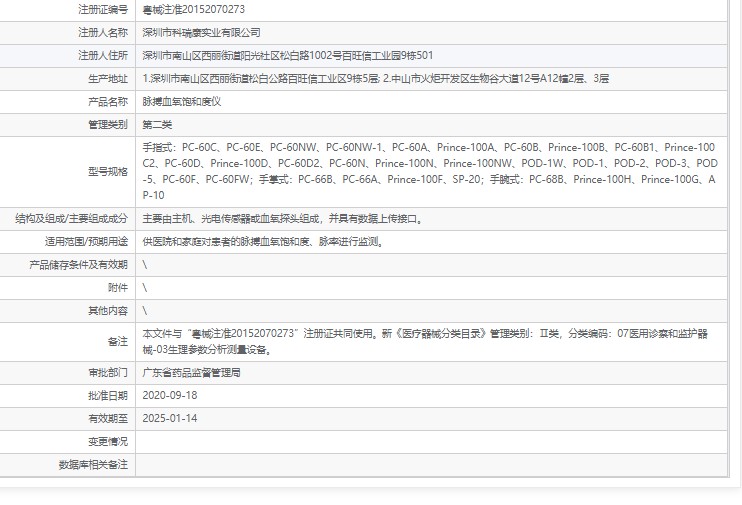The image size is (742, 505).
Task: Select approval department 广东省药品监督管理局
Action: point(192,373)
